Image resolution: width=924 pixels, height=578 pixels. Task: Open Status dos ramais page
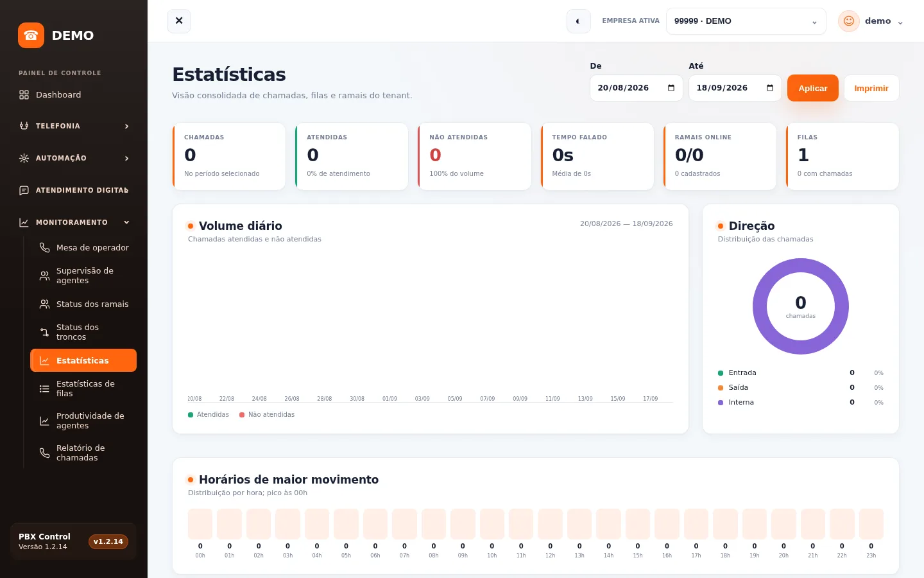(x=83, y=304)
